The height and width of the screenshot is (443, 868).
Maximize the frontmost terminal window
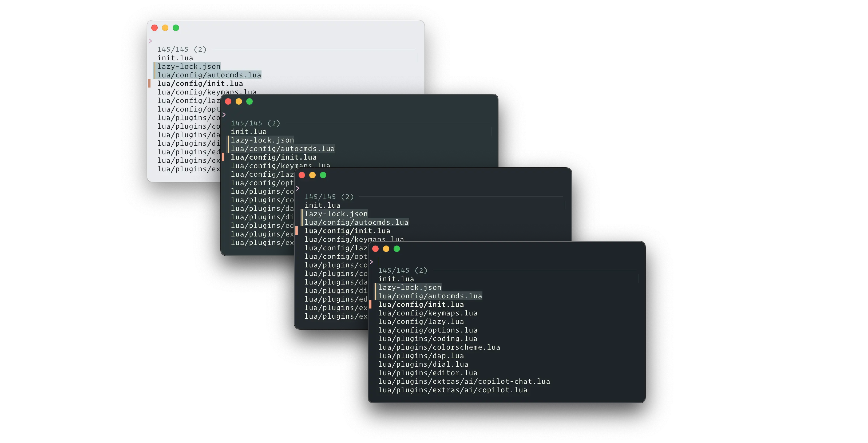click(397, 249)
